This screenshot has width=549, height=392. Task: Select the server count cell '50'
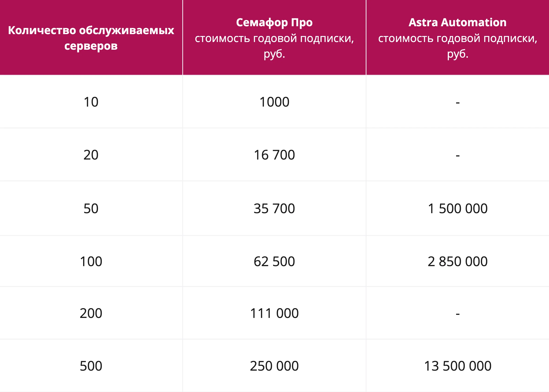pyautogui.click(x=91, y=208)
